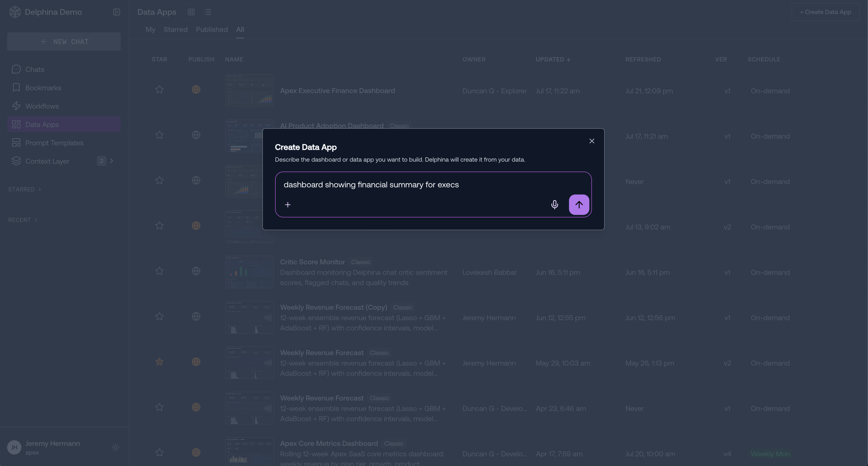Screen dimensions: 868x466
Task: Click the Context Layer stack icon
Action: click(16, 161)
